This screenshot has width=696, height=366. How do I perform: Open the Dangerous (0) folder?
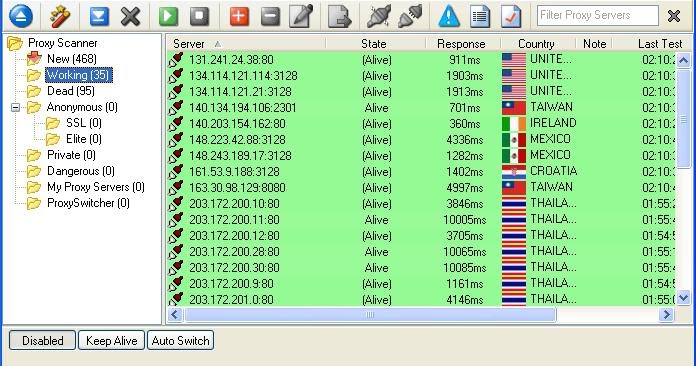[x=80, y=171]
